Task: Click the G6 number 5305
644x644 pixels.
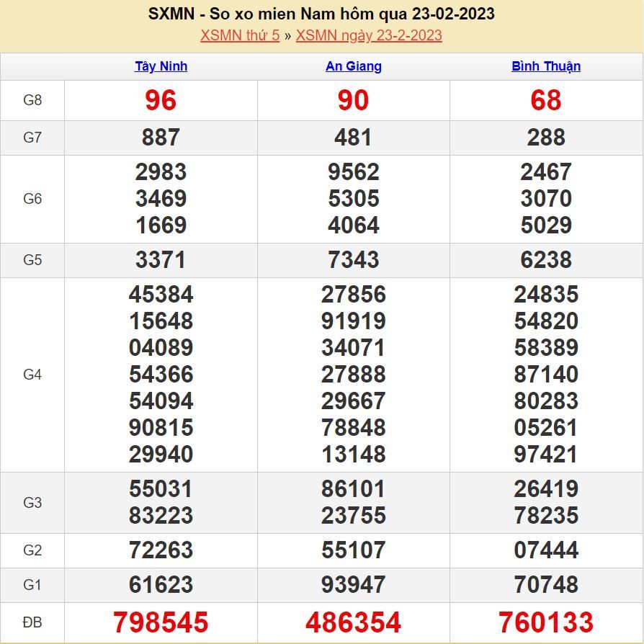Action: point(353,199)
